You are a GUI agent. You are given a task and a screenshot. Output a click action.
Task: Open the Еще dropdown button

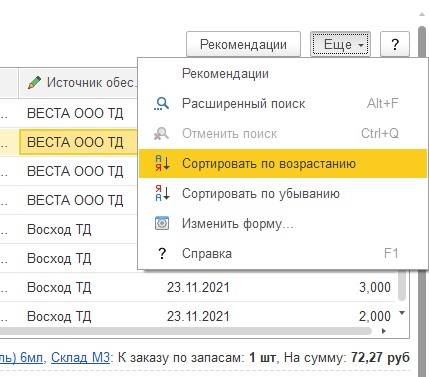click(x=340, y=44)
